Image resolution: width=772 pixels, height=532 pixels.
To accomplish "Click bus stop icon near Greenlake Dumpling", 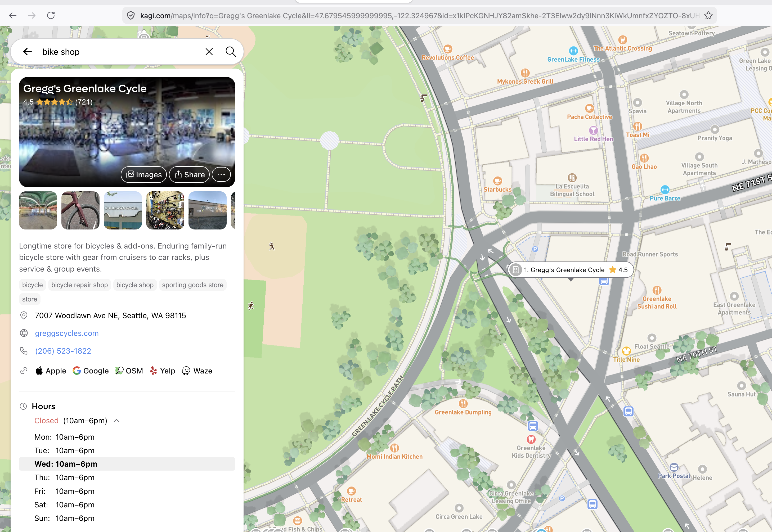I will (x=533, y=426).
